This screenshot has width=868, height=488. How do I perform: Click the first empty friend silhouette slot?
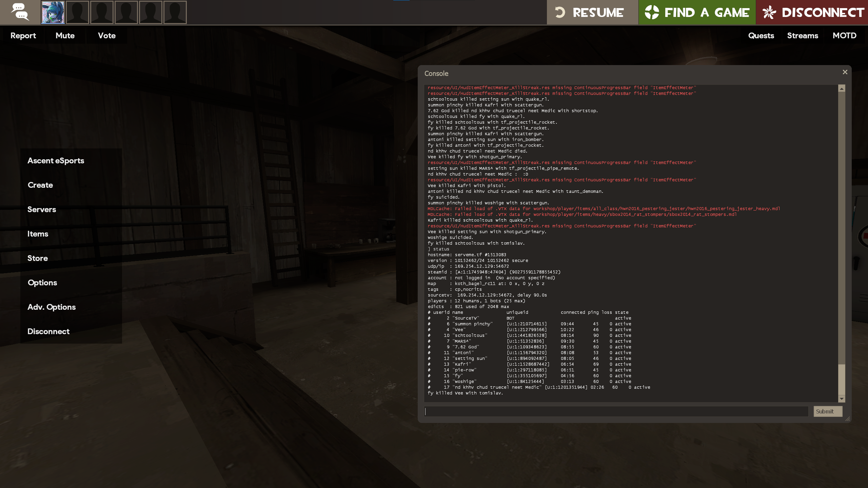click(x=77, y=12)
